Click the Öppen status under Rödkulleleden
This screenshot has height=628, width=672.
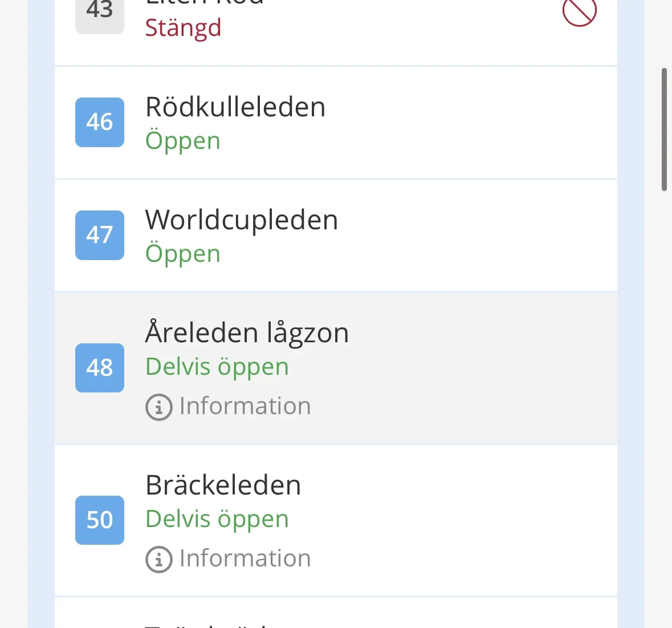[x=182, y=141]
